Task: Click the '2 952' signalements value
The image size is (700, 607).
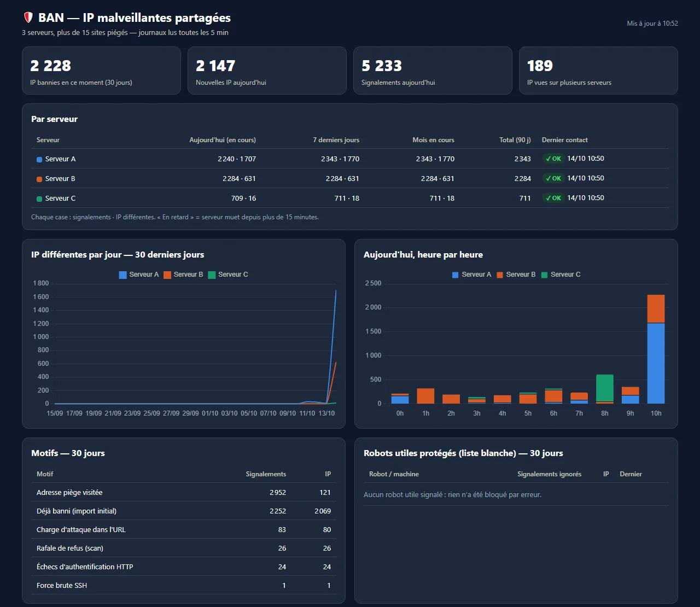Action: pyautogui.click(x=278, y=493)
